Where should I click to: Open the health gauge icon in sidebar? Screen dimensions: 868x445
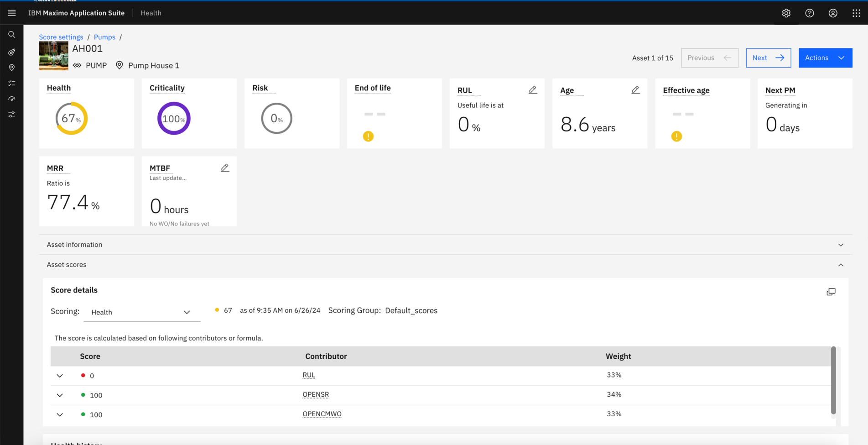11,99
